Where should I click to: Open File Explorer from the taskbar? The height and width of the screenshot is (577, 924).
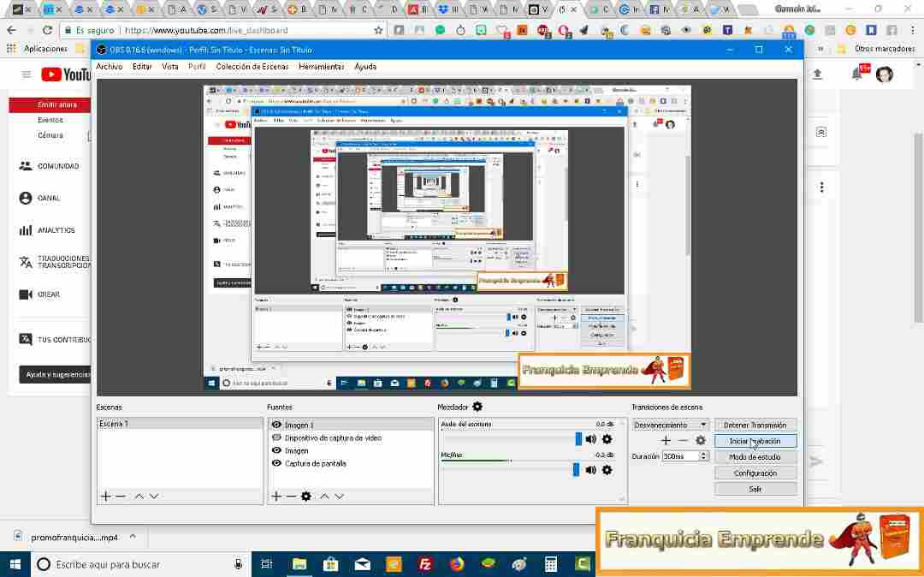(299, 564)
